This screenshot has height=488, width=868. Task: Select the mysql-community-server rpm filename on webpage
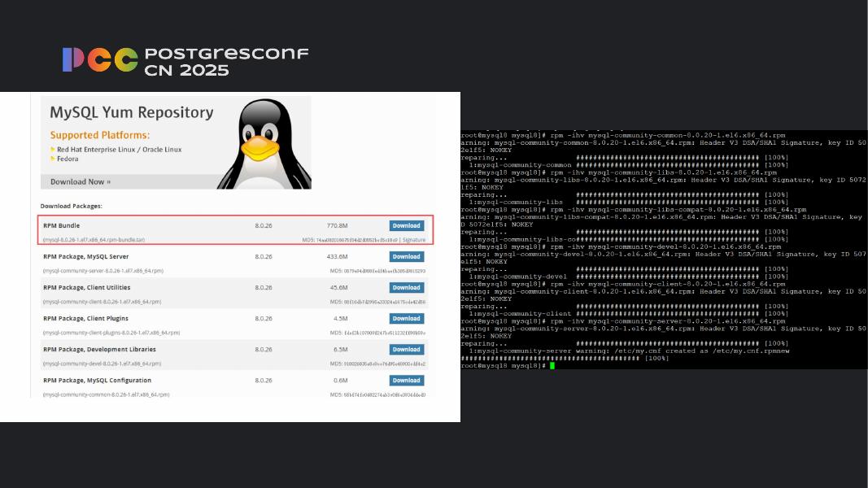(103, 271)
